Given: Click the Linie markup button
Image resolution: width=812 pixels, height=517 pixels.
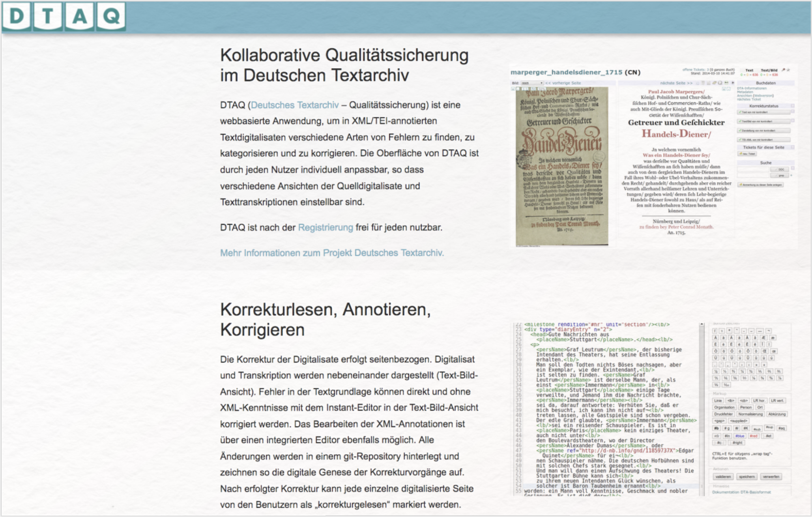Looking at the screenshot, I should coord(718,401).
